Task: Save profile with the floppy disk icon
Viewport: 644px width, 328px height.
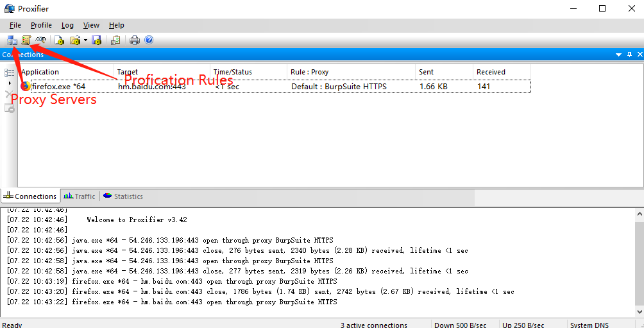Action: point(96,40)
